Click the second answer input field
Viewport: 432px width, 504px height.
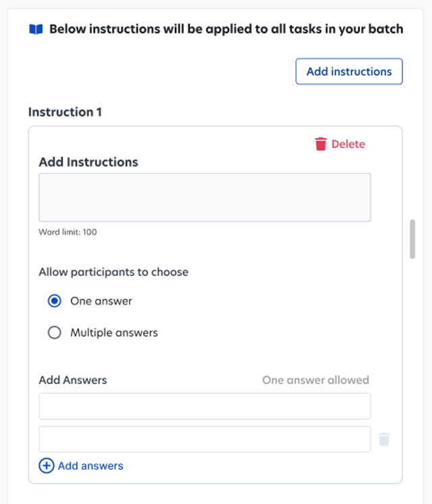[205, 439]
